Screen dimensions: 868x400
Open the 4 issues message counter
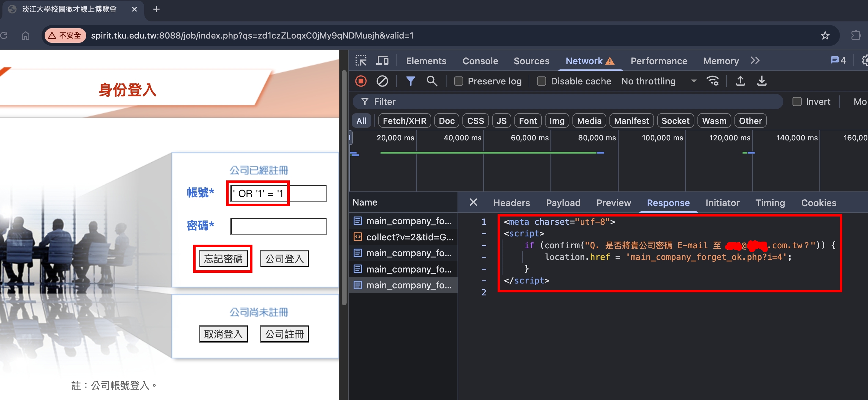pos(838,61)
